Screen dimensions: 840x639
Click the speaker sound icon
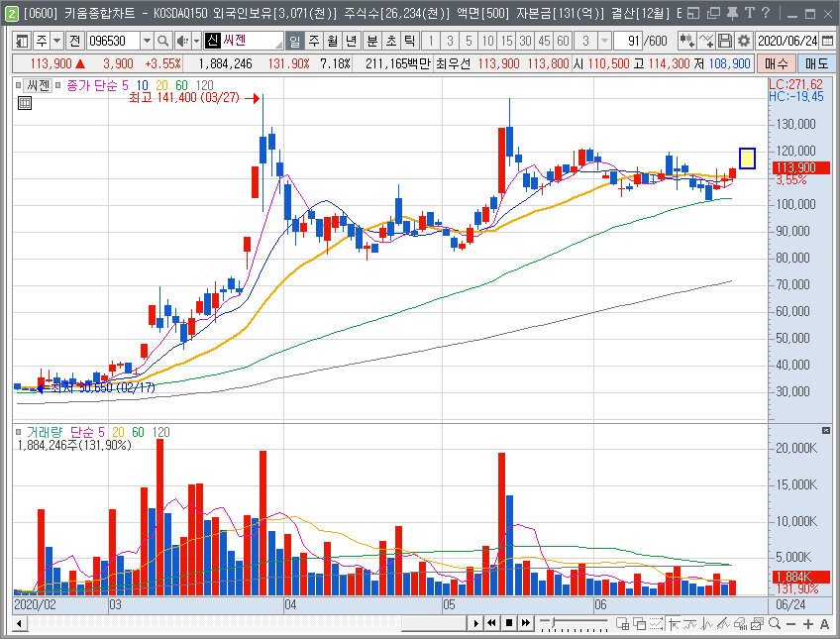182,41
